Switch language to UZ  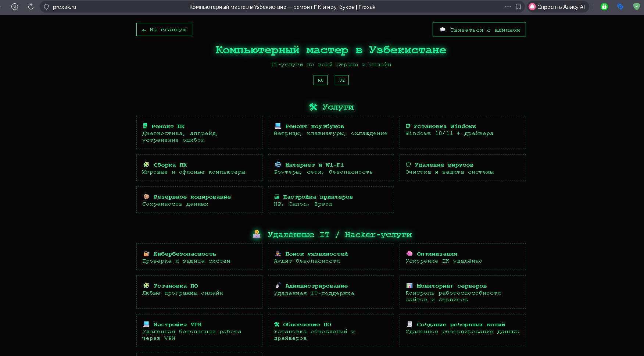tap(342, 80)
